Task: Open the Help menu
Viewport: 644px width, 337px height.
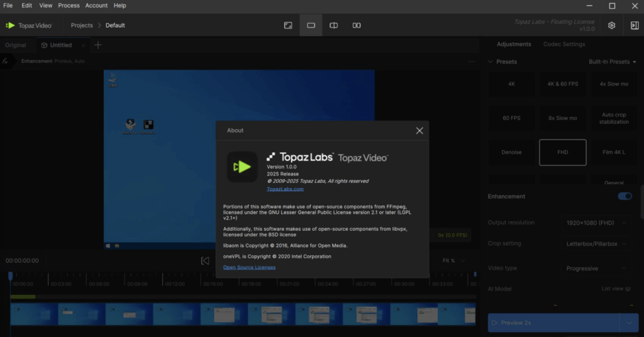Action: (x=119, y=5)
